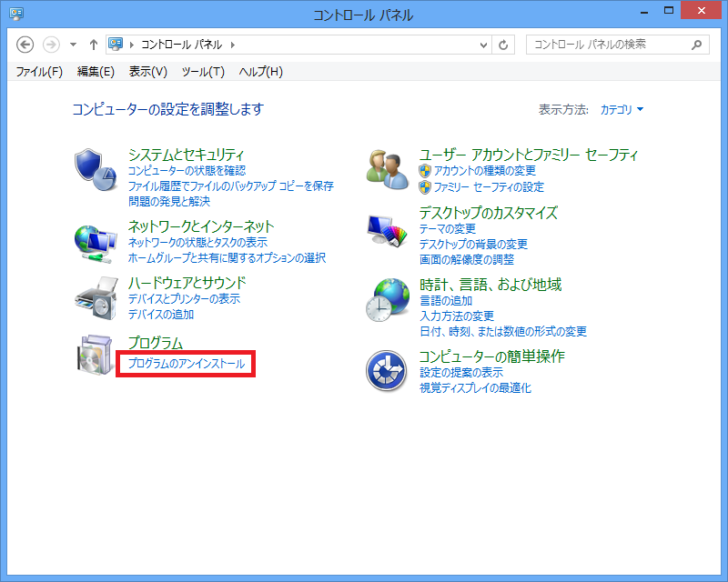
Task: Click the refresh button in address bar
Action: pyautogui.click(x=506, y=45)
